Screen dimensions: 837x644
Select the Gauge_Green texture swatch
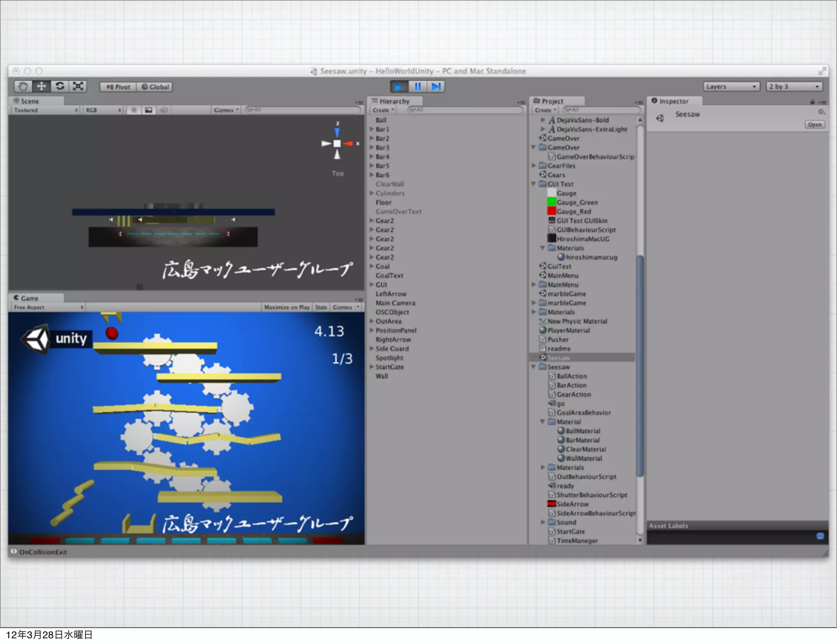coord(551,202)
